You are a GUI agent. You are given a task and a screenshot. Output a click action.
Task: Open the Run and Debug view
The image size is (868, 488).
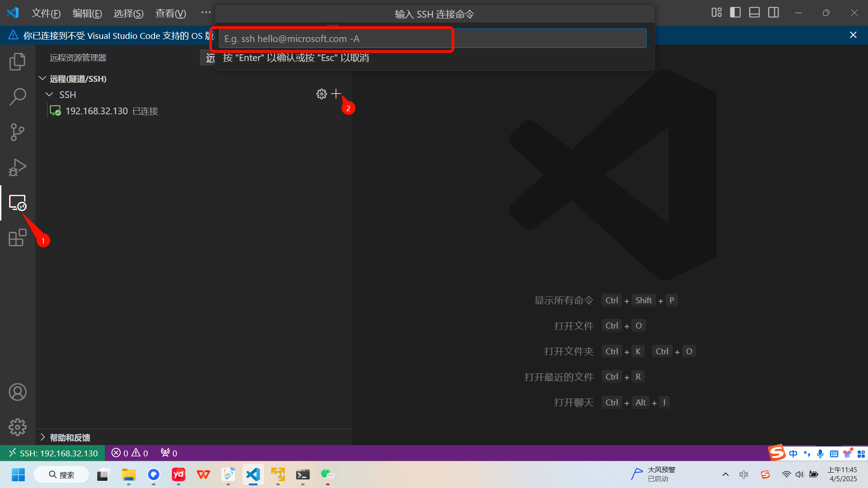click(17, 167)
